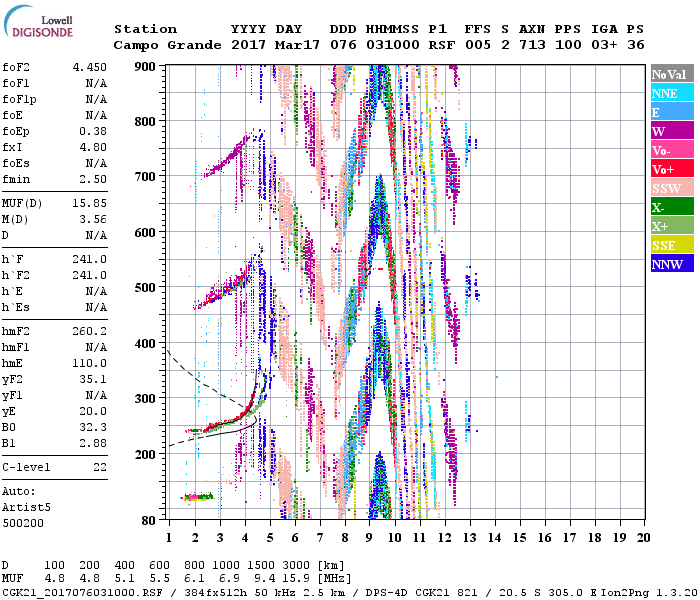Click the 900 tick on height axis

(x=147, y=66)
